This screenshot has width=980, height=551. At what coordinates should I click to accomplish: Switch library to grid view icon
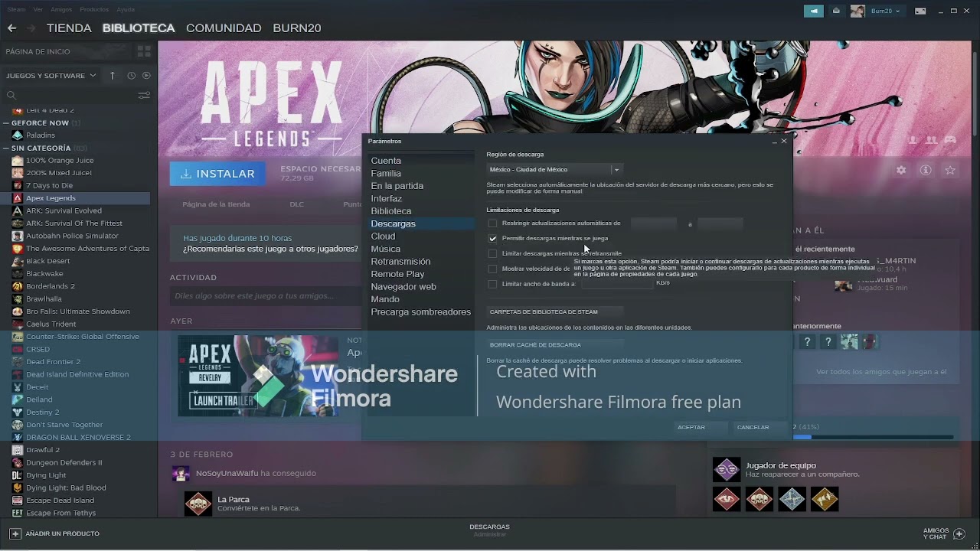pos(143,51)
